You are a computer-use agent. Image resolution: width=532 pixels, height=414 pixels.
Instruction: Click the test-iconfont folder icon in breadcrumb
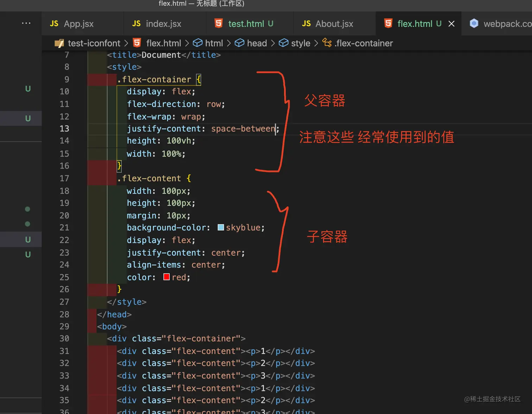[x=59, y=43]
